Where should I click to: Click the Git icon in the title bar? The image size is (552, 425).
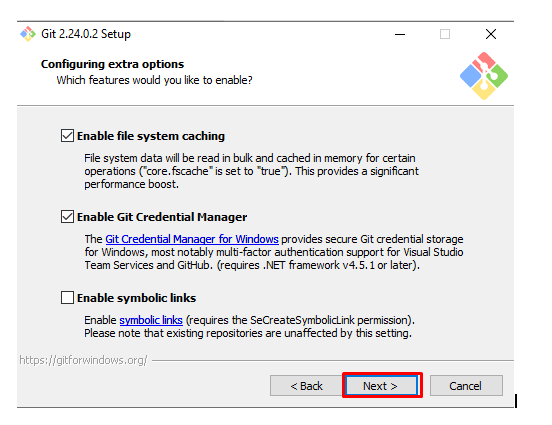28,34
